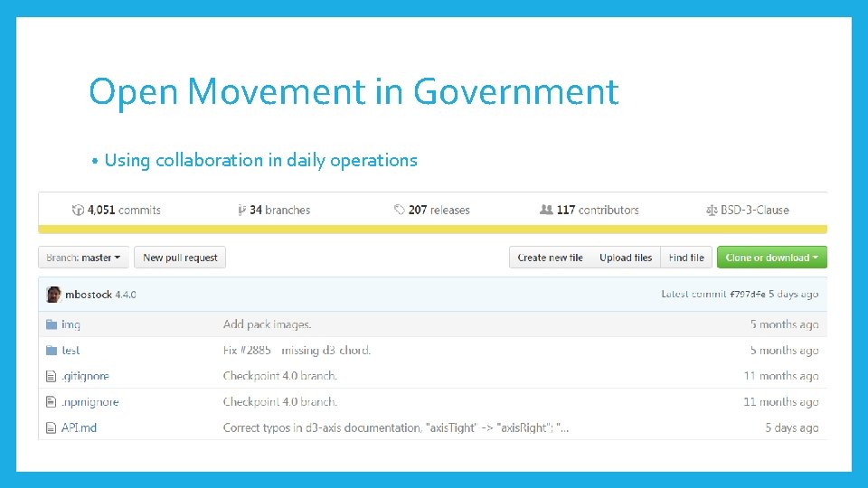The height and width of the screenshot is (488, 868).
Task: Click the Upload files button
Action: click(x=626, y=258)
